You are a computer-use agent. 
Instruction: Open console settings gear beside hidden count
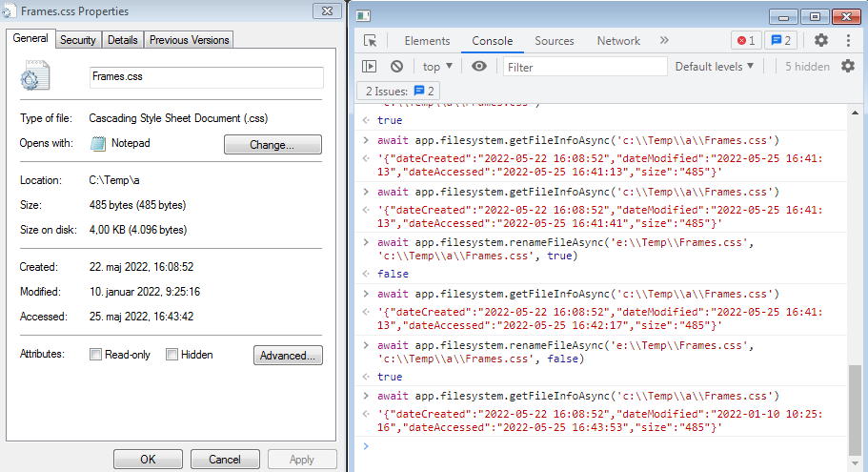coord(847,67)
